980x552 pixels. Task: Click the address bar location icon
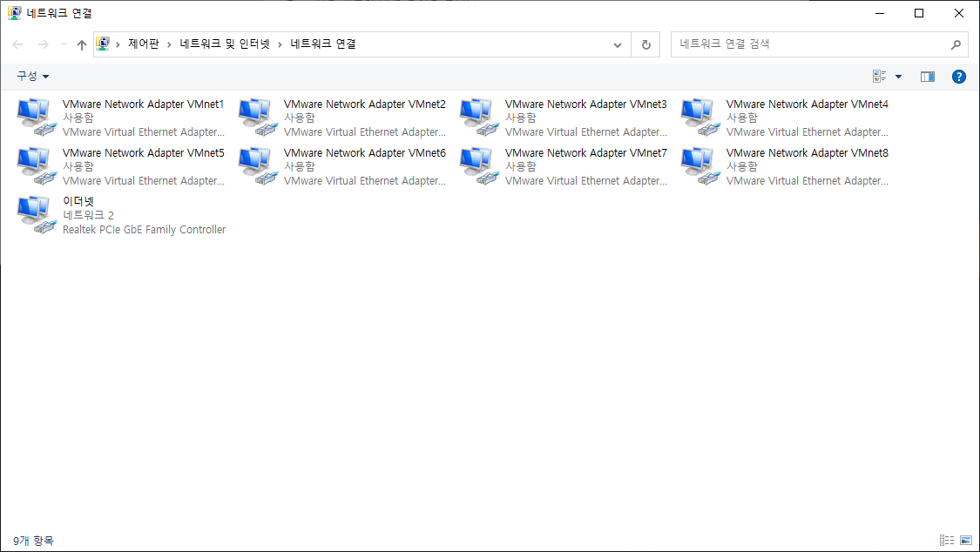[x=103, y=44]
